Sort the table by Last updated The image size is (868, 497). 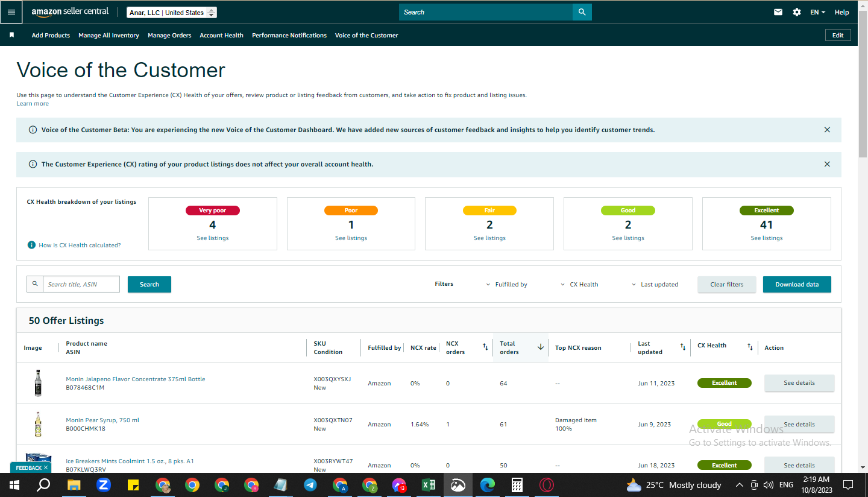tap(683, 347)
